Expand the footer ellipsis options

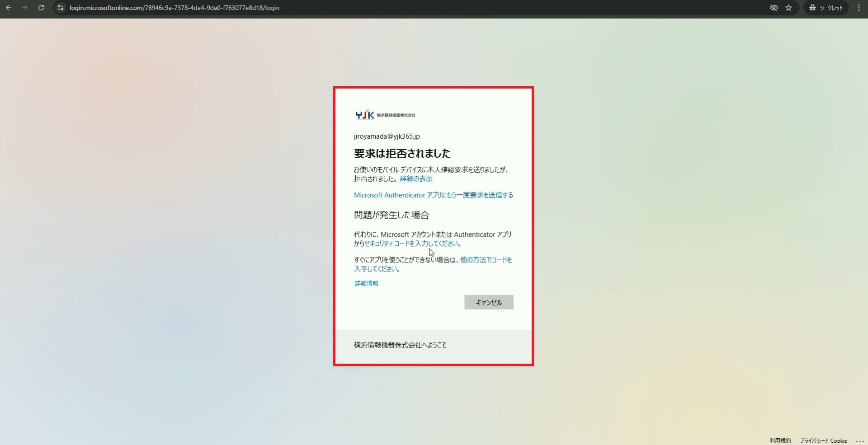pos(860,441)
